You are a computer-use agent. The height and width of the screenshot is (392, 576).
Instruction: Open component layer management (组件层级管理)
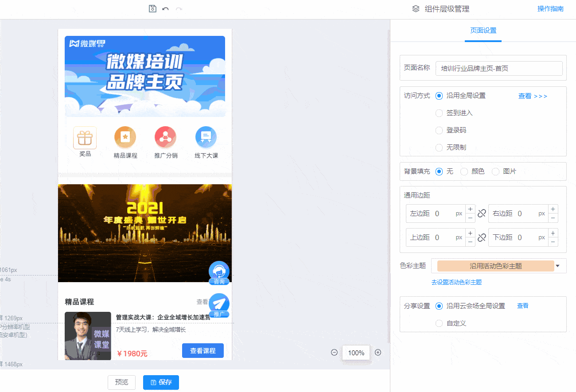440,9
